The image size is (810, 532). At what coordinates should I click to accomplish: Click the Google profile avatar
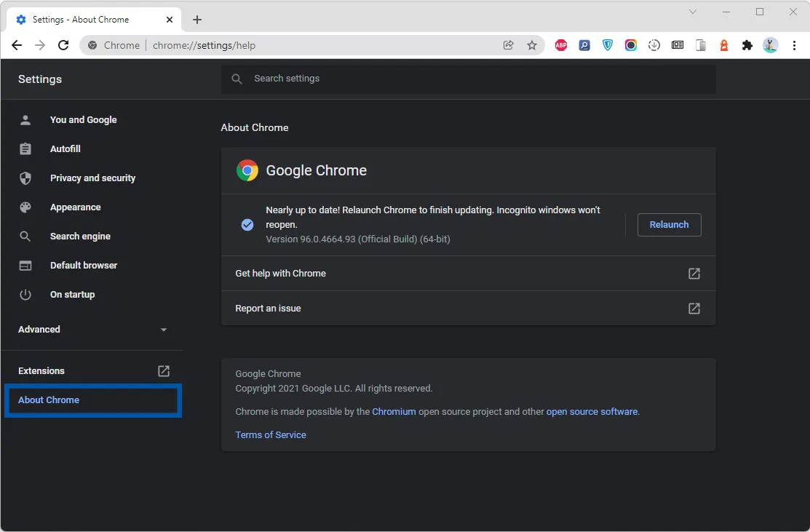point(770,44)
